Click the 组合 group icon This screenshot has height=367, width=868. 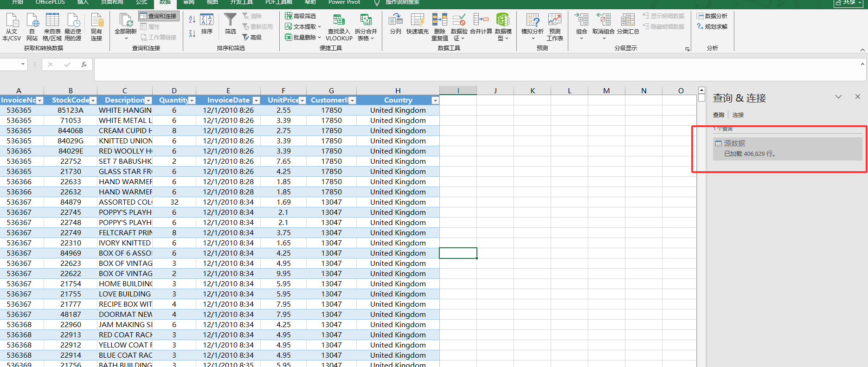tap(582, 27)
